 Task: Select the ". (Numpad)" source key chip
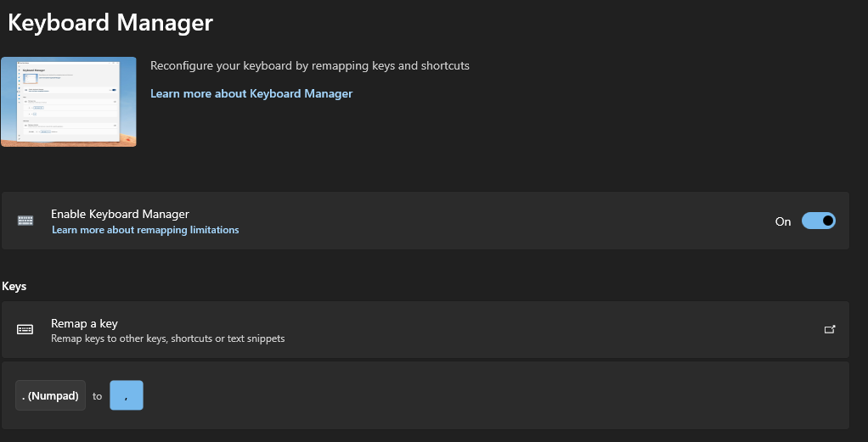51,395
